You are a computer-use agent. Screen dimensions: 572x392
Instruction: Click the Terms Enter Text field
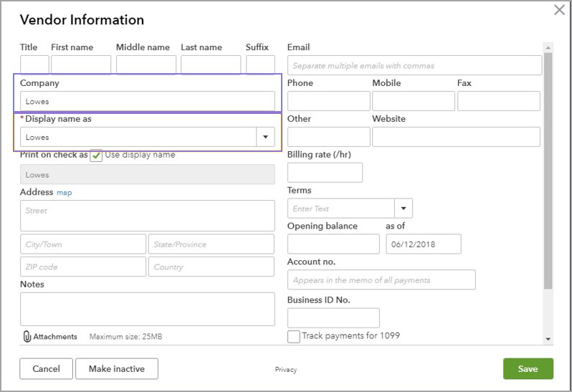point(341,209)
